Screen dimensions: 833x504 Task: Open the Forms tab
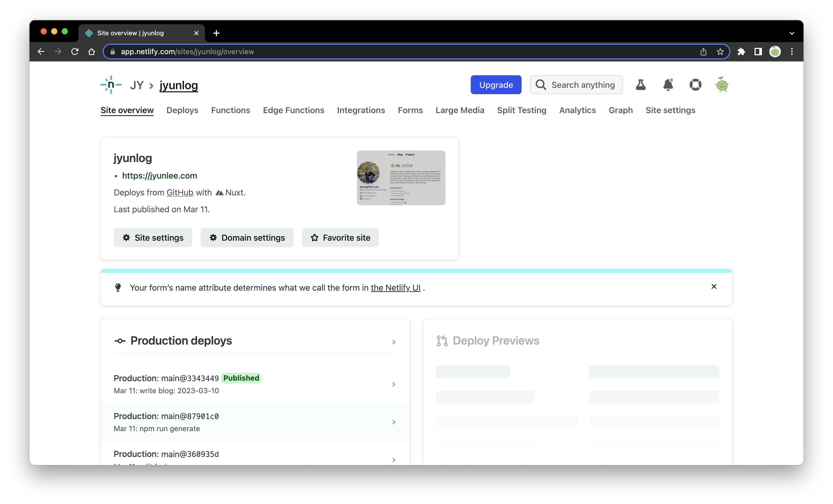[x=410, y=110]
